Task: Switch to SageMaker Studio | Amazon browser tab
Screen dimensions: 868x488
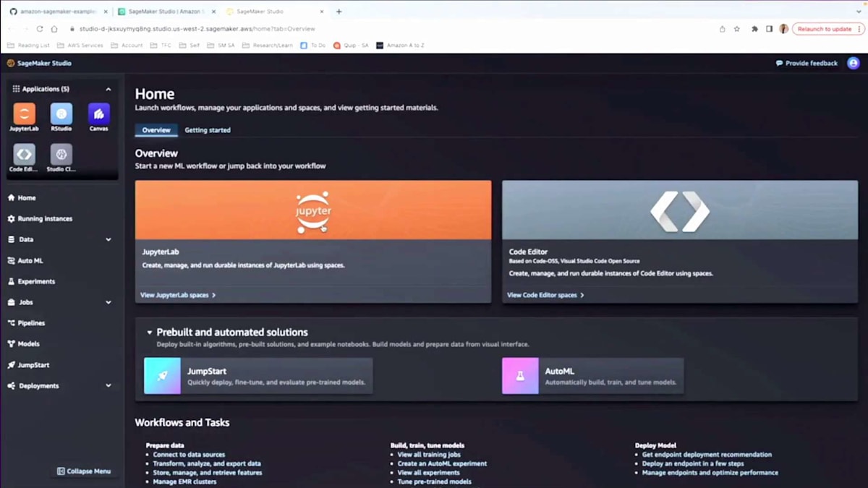Action: coord(166,12)
